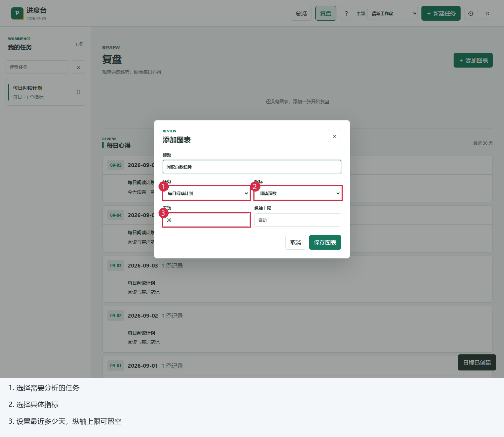Click the 新建任务 button
The width and height of the screenshot is (504, 437).
point(441,14)
